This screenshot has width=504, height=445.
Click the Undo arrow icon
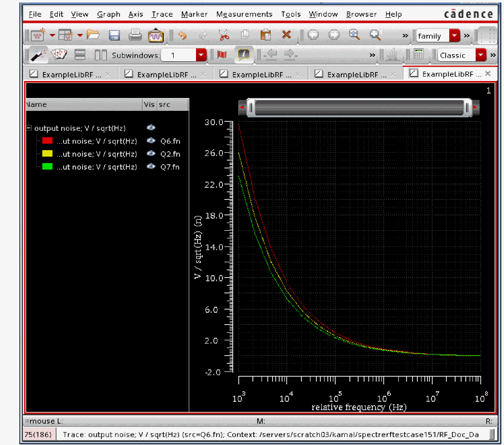click(x=182, y=35)
